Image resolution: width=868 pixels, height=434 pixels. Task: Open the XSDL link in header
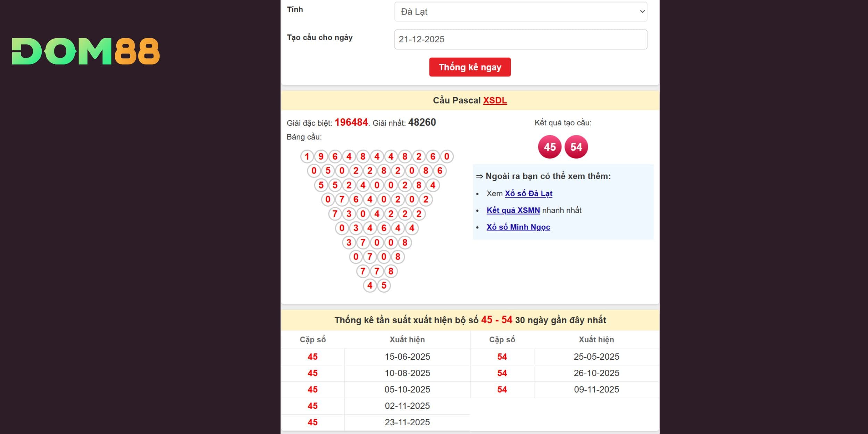tap(495, 100)
